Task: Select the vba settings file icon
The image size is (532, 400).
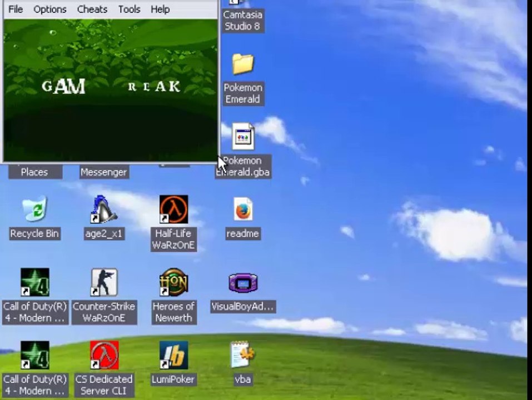Action: (242, 354)
